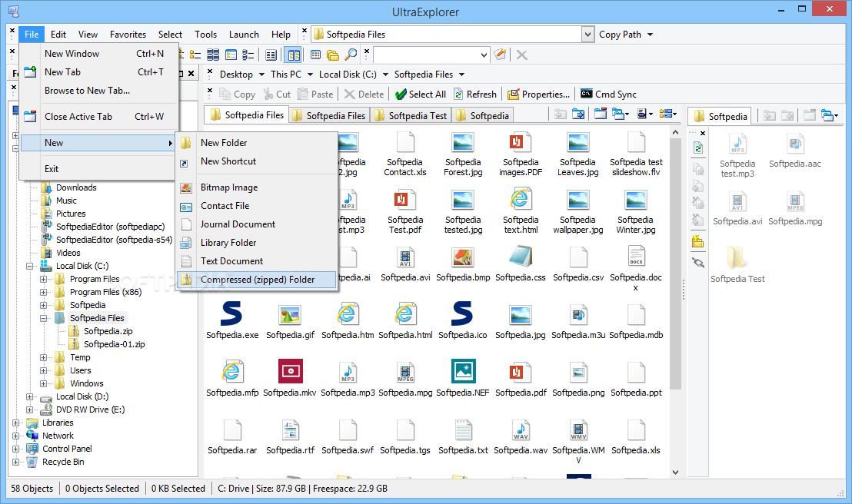Collapse the Local Disk (C:) tree node
The width and height of the screenshot is (852, 504).
click(30, 266)
